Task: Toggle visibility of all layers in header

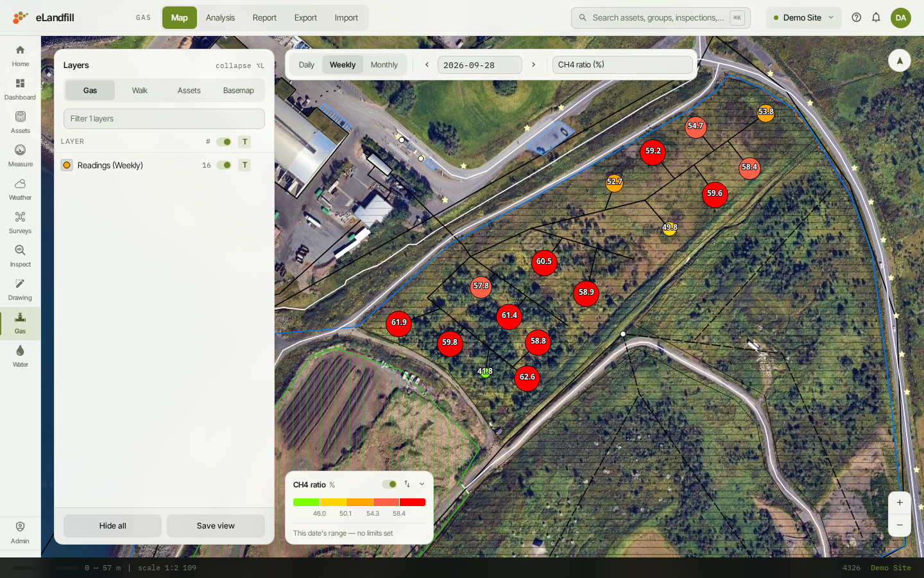Action: [224, 142]
